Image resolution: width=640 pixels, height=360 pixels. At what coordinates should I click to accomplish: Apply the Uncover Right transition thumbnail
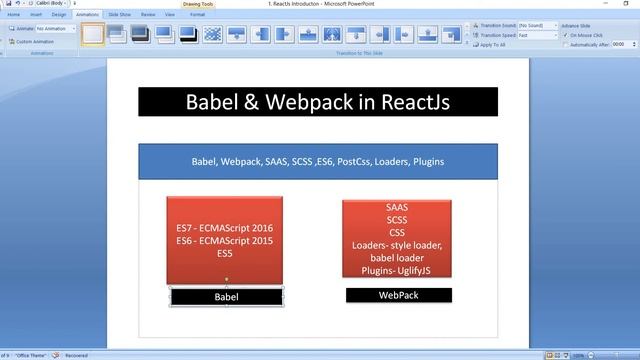[404, 34]
